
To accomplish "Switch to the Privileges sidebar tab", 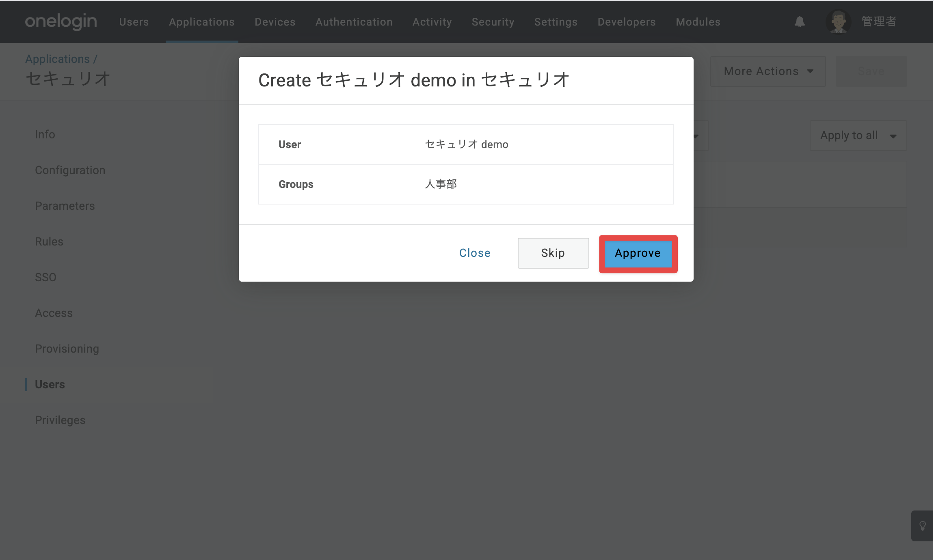I will [60, 420].
